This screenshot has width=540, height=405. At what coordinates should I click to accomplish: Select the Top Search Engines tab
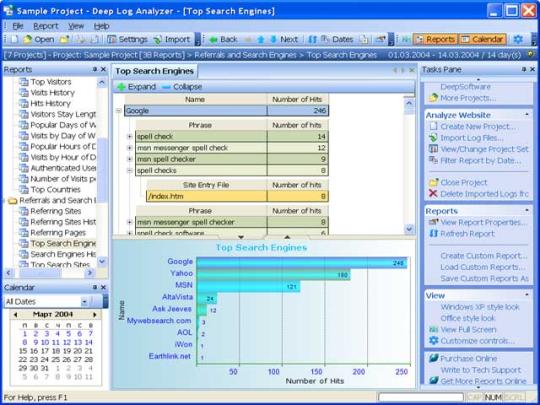[x=154, y=71]
